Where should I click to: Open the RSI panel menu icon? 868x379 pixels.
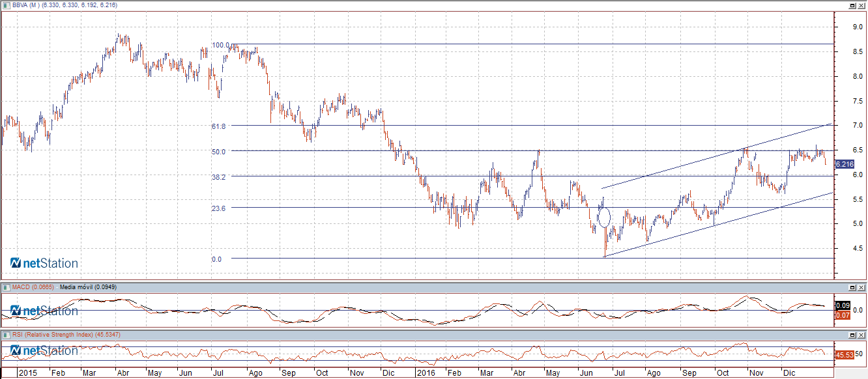pos(6,334)
